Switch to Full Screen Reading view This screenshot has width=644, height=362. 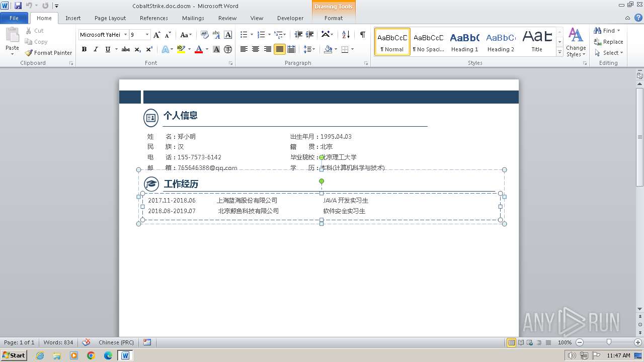521,342
